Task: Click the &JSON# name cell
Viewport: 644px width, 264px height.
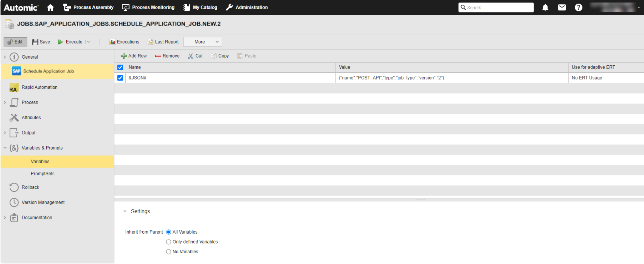Action: (231, 78)
